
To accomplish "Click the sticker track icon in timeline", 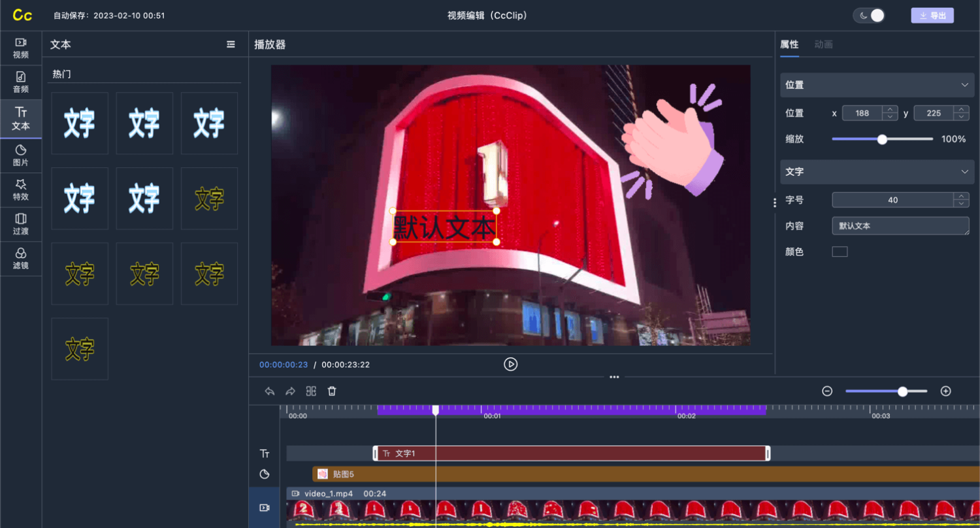I will (x=265, y=474).
